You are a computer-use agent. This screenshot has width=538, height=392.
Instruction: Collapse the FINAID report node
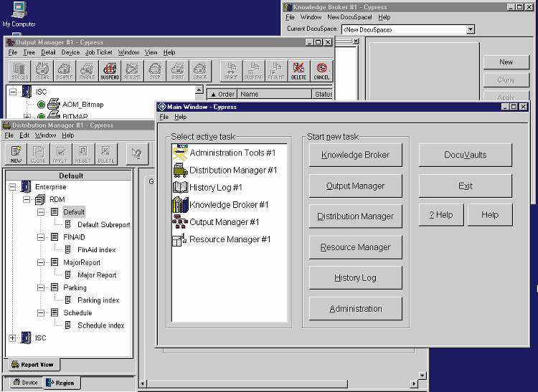(x=41, y=237)
